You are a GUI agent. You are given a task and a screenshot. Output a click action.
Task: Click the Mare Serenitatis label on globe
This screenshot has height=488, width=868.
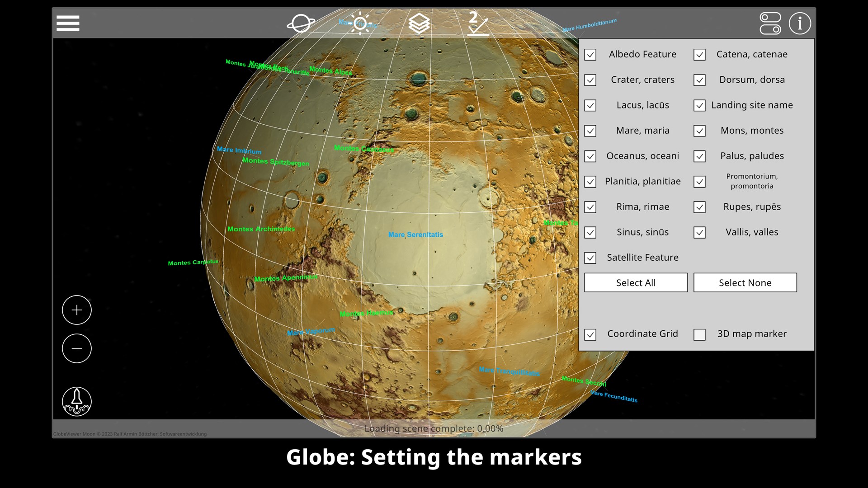pyautogui.click(x=415, y=235)
